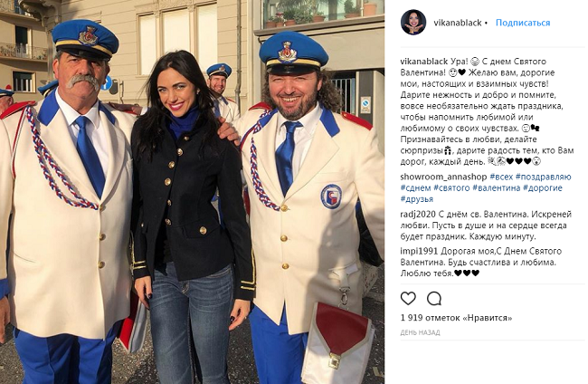Viewport: 588px width, 384px height.
Task: Open vikanablack profile avatar picture
Action: (x=413, y=23)
